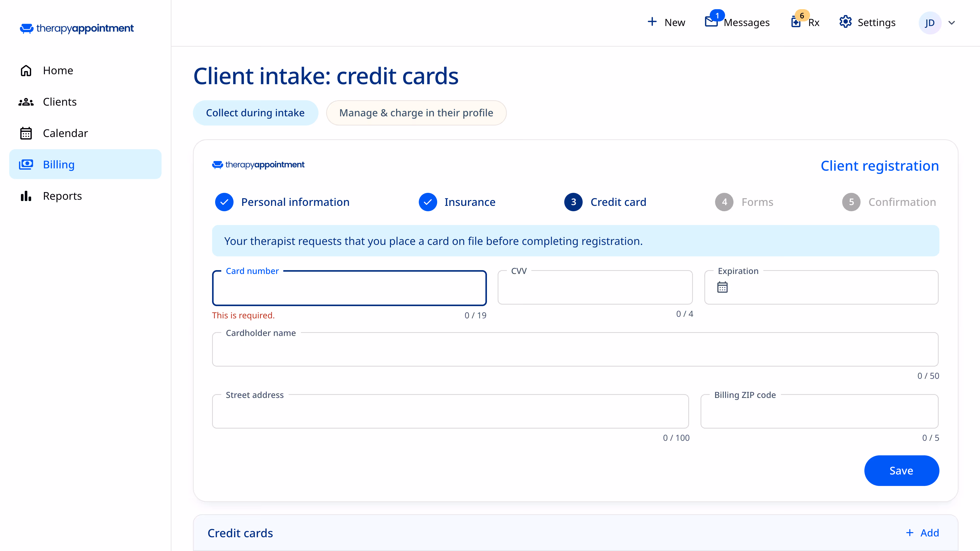
Task: Click step 3 Credit card circle icon
Action: [x=573, y=202]
